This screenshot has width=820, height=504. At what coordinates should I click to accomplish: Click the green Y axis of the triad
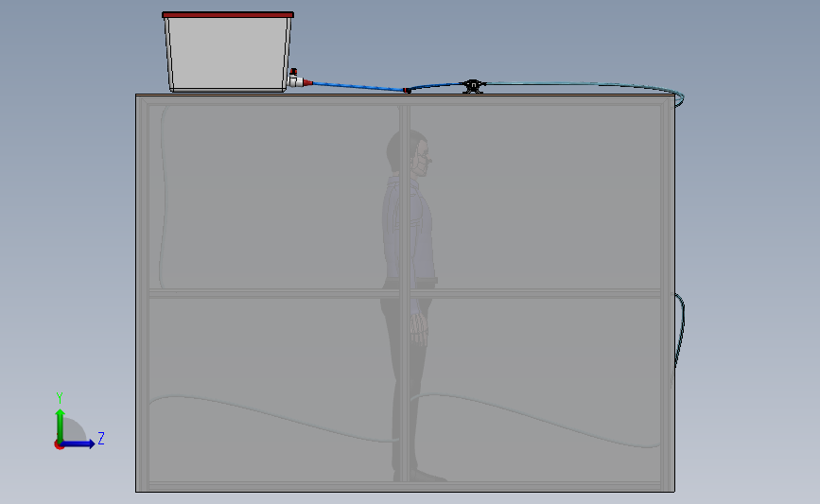coord(61,426)
